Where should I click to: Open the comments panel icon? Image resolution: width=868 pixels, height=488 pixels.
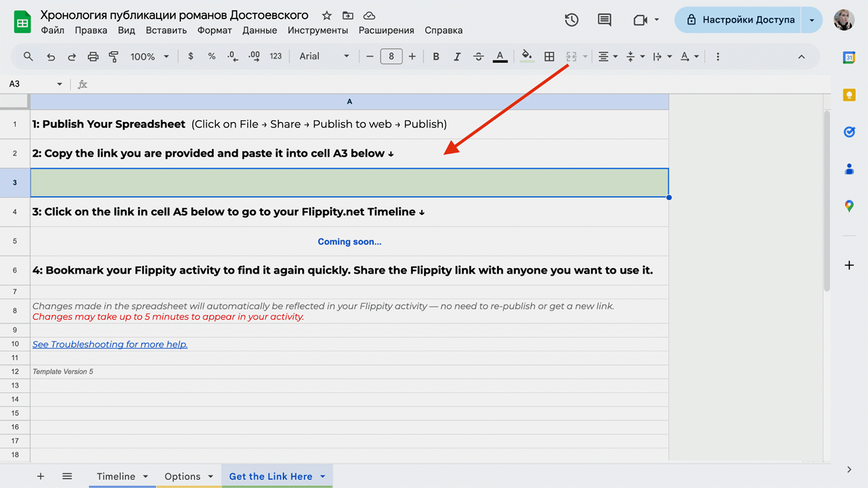604,20
